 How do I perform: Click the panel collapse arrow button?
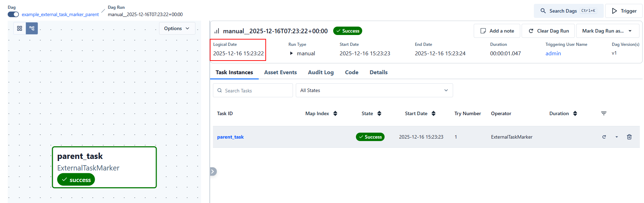pos(213,171)
